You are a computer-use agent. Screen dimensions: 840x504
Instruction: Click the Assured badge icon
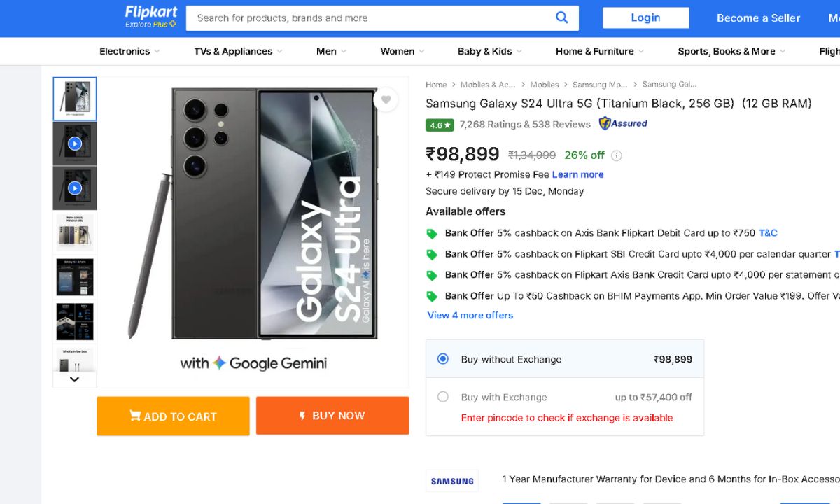tap(622, 124)
